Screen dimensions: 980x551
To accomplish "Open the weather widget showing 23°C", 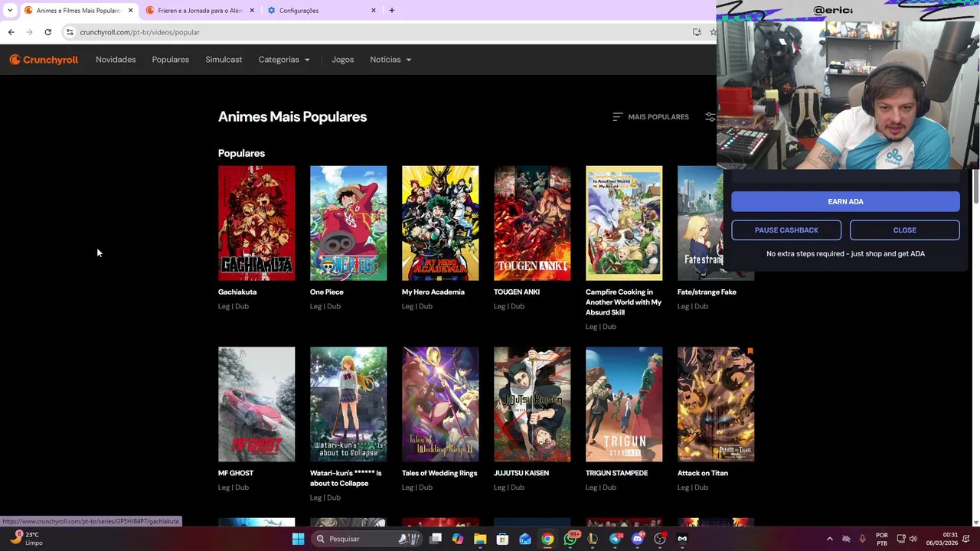I will pyautogui.click(x=26, y=539).
